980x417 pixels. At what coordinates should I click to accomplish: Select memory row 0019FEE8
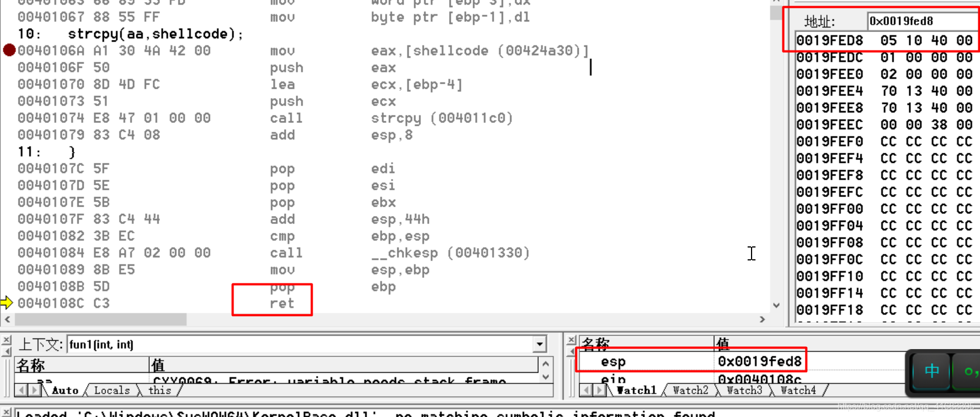pos(885,108)
